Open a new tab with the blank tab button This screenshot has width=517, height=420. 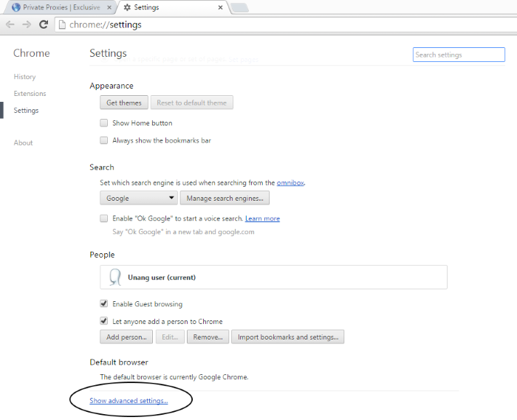pos(239,7)
